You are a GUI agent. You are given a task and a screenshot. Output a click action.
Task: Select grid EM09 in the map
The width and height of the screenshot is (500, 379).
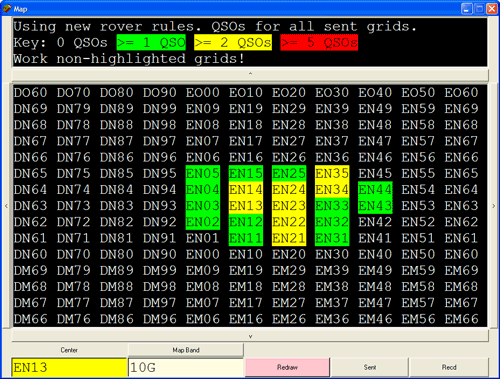(203, 270)
